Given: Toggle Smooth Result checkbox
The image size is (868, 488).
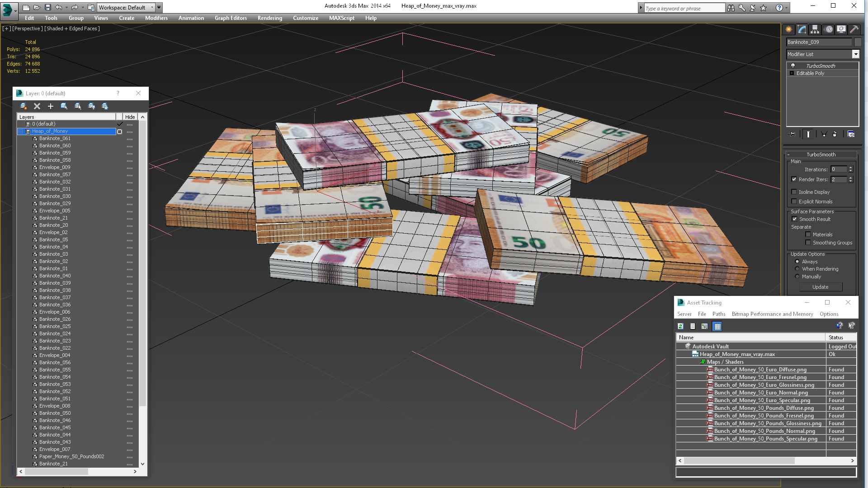Looking at the screenshot, I should (795, 219).
